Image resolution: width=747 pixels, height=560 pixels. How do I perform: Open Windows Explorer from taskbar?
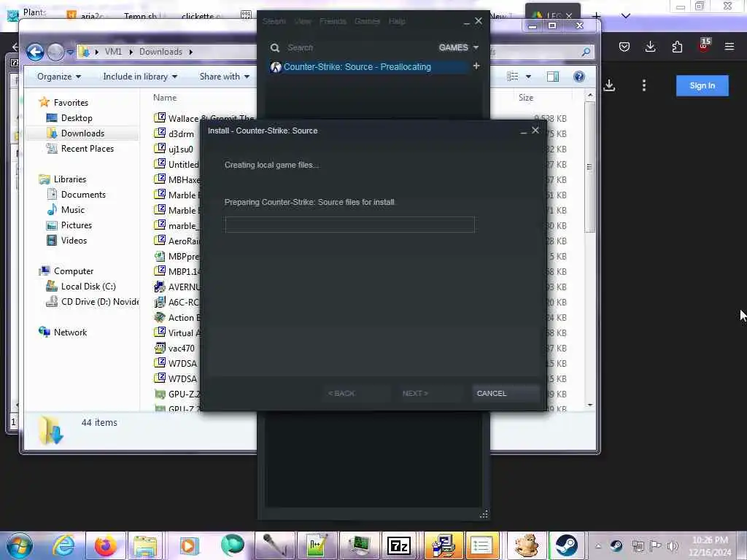[x=145, y=545]
